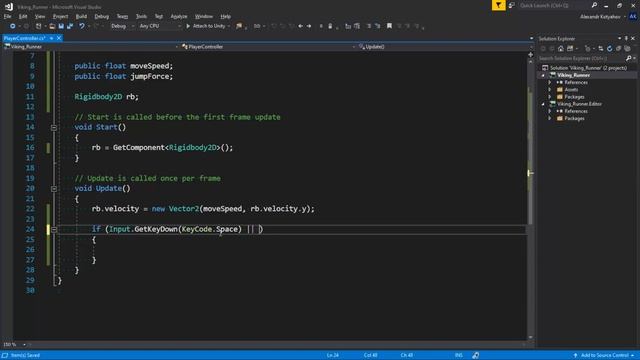Image resolution: width=640 pixels, height=360 pixels.
Task: Open the Debug configuration dropdown
Action: (122, 26)
